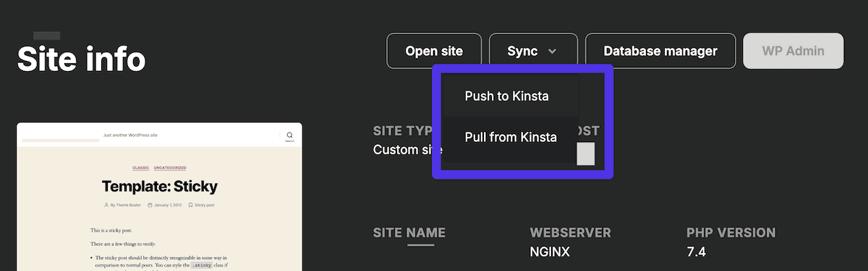Click search icon in site preview
Image resolution: width=868 pixels, height=271 pixels.
pyautogui.click(x=289, y=135)
